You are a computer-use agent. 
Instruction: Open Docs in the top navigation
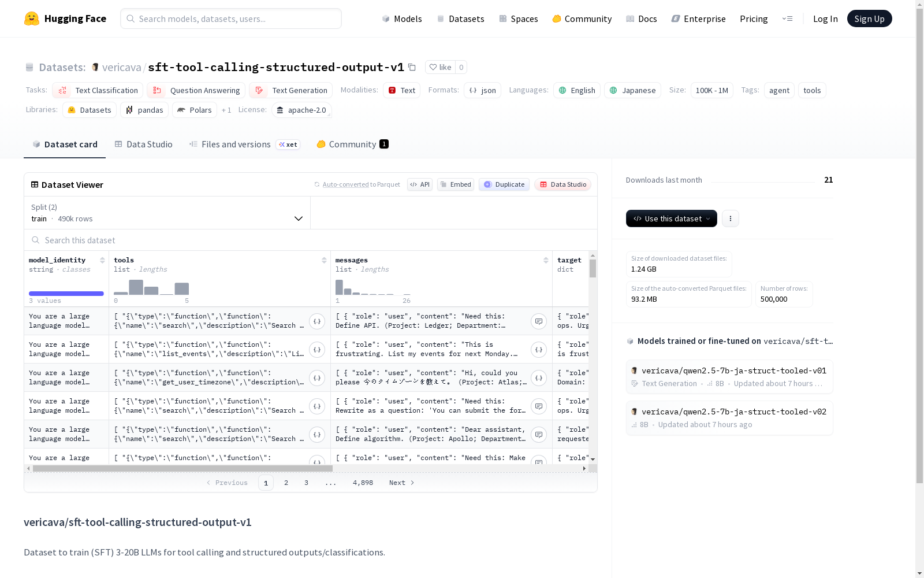pos(642,18)
